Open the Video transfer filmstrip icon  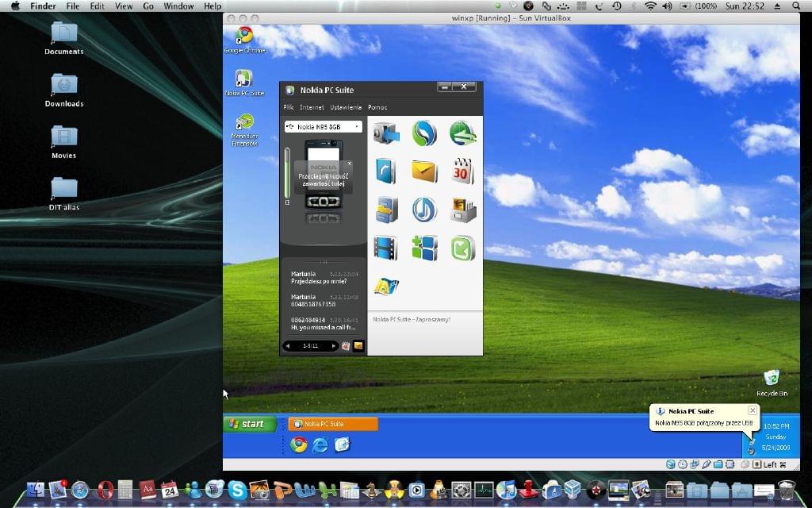click(386, 248)
